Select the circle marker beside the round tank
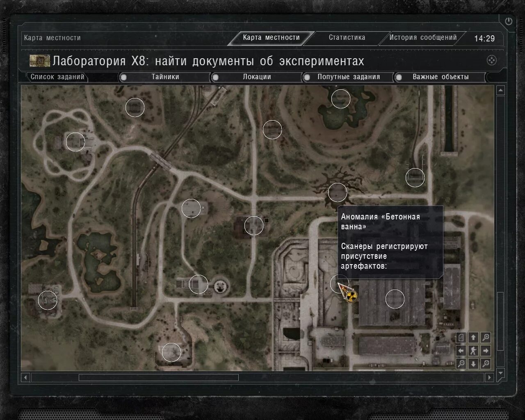The width and height of the screenshot is (525, 420). [199, 284]
